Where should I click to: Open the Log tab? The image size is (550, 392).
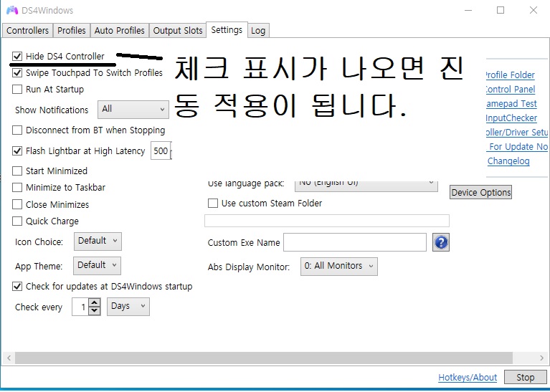coord(258,31)
